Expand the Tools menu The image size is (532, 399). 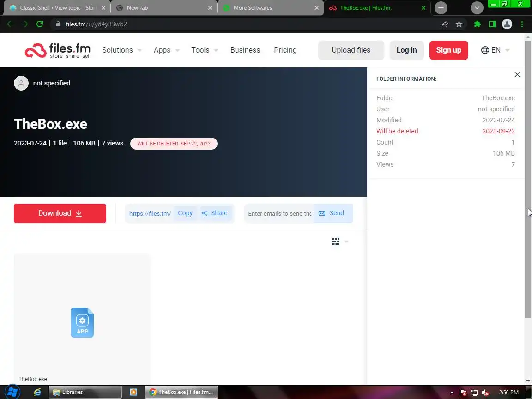click(x=204, y=50)
